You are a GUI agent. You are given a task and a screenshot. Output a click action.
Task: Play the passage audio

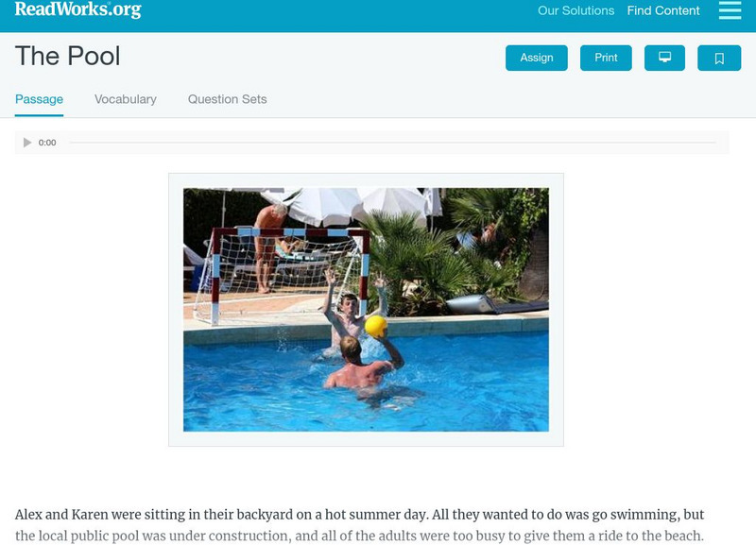(x=27, y=143)
